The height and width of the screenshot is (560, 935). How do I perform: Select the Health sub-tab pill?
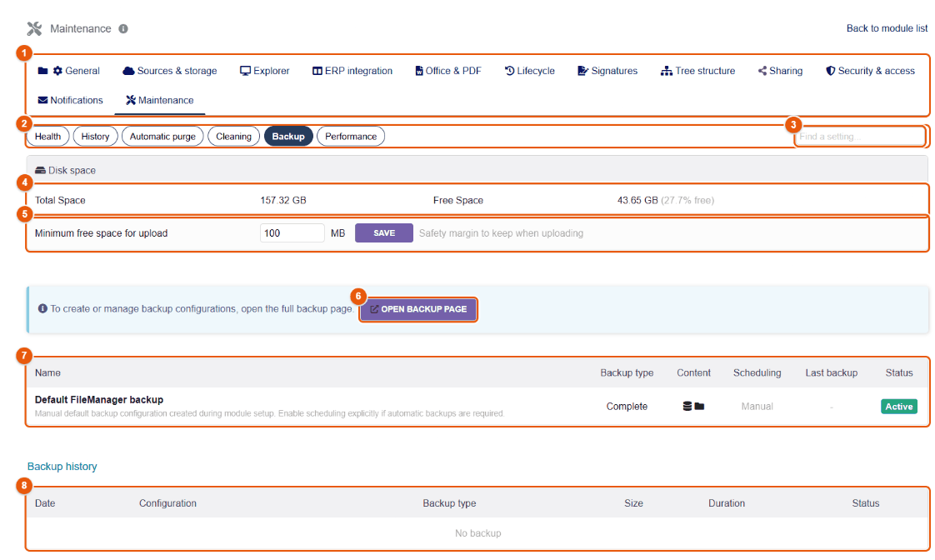click(47, 137)
